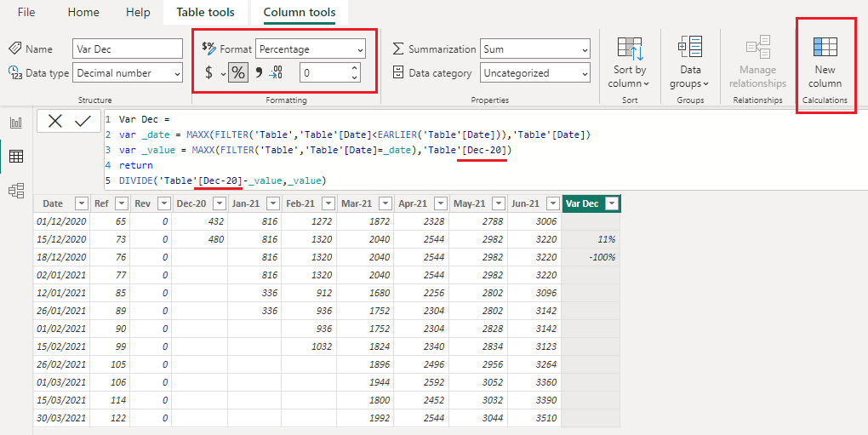
Task: Open the Sort by column menu
Action: click(630, 62)
